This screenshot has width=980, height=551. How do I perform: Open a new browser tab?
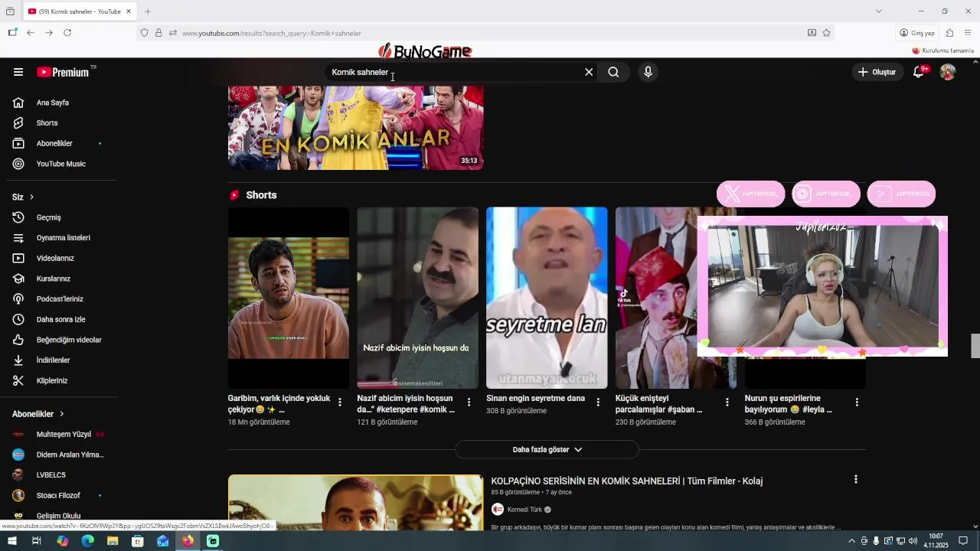[x=148, y=11]
